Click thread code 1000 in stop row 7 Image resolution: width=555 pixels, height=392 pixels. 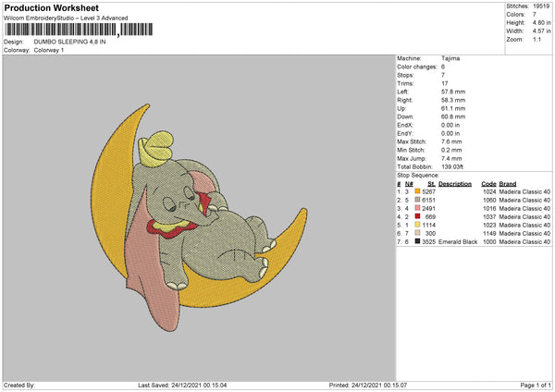pos(489,241)
